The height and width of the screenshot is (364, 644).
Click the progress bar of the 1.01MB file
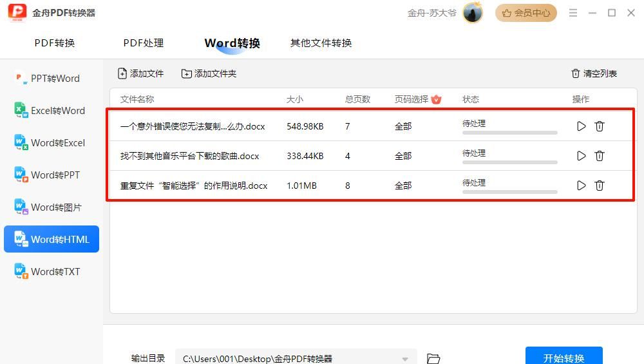click(x=509, y=192)
